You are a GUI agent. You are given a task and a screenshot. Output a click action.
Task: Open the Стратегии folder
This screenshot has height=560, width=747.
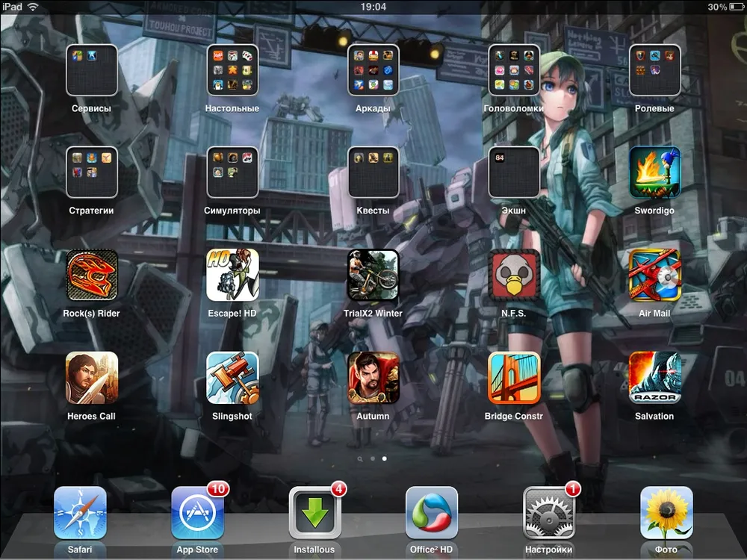pyautogui.click(x=91, y=172)
